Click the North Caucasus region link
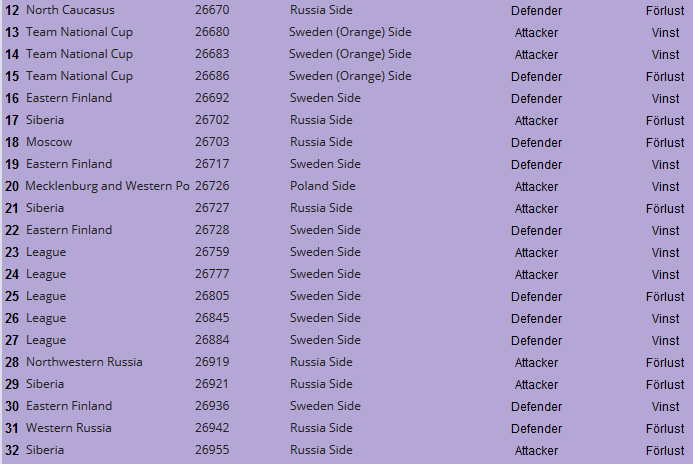 click(70, 10)
